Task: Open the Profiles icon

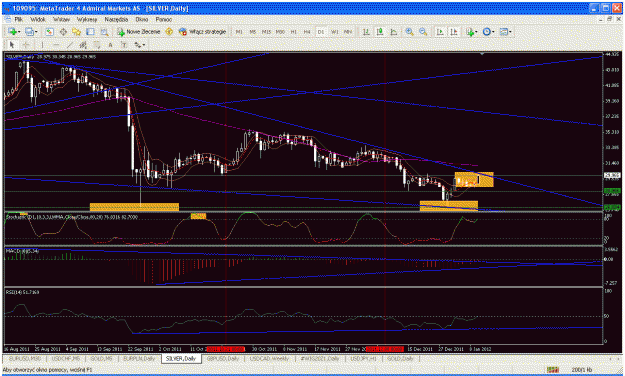Action: click(x=29, y=31)
